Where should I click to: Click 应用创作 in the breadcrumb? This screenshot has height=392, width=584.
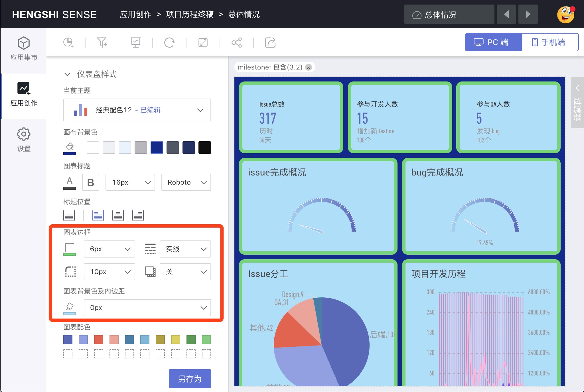[x=135, y=14]
